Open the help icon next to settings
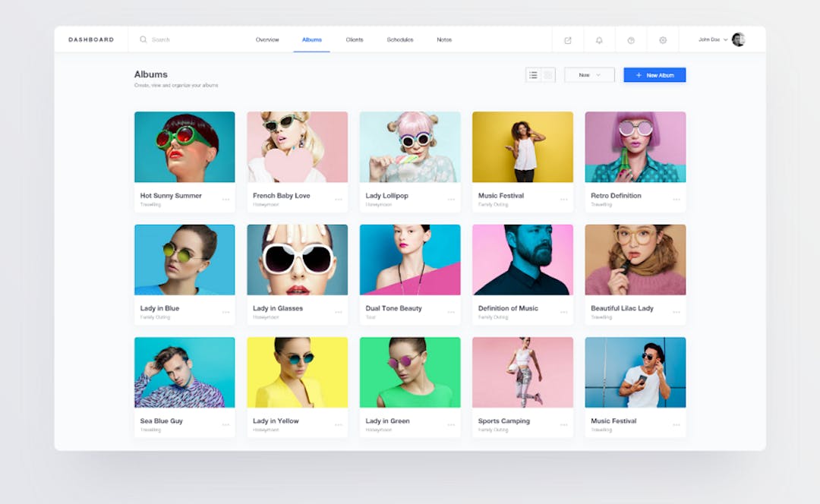This screenshot has height=504, width=820. click(x=631, y=39)
